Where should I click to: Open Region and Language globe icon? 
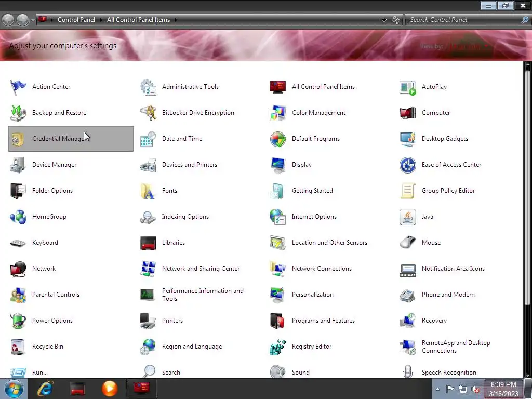pos(148,347)
